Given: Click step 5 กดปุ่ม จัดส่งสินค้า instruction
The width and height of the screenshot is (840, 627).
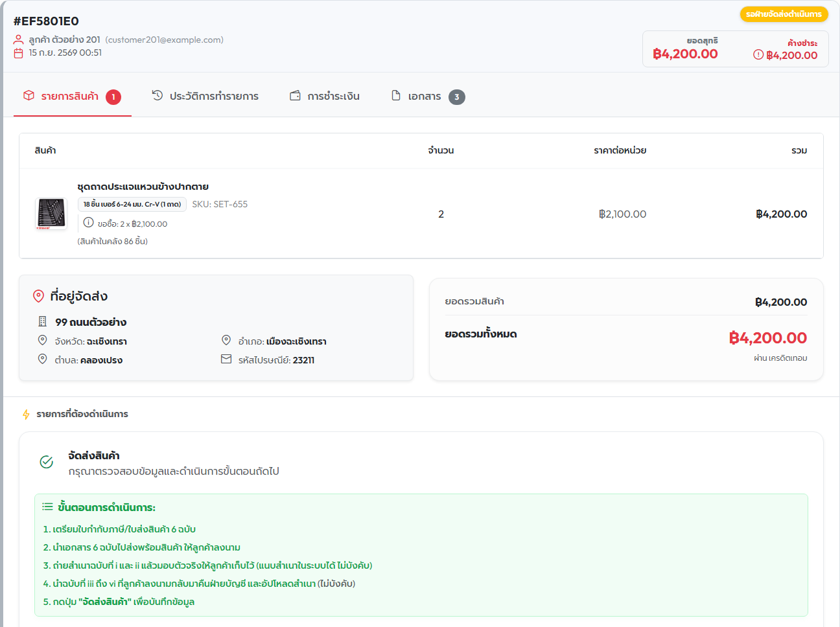Looking at the screenshot, I should (119, 602).
